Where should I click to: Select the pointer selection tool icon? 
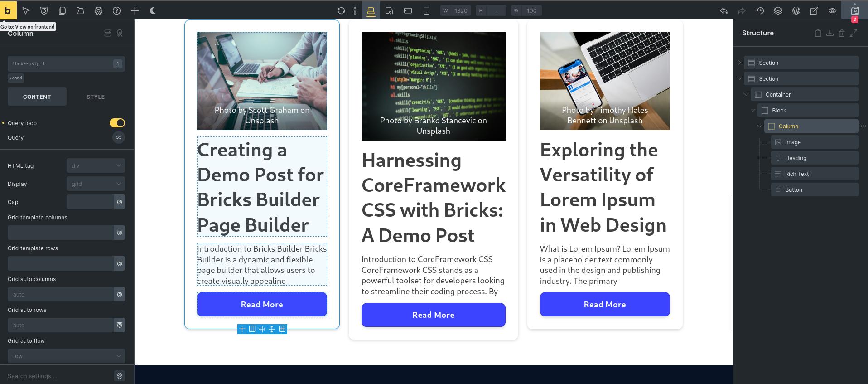click(x=26, y=11)
